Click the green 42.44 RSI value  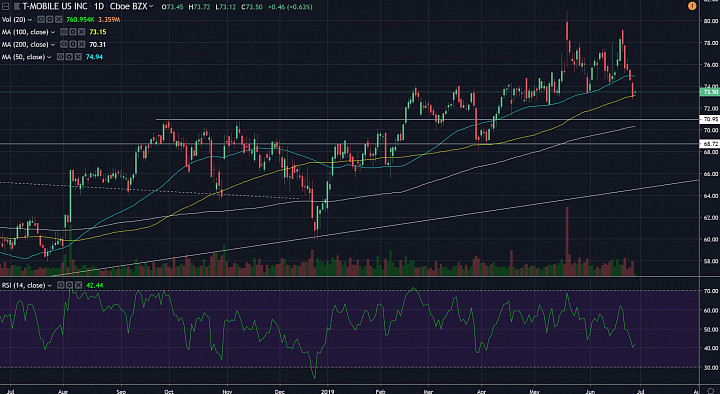coord(95,286)
